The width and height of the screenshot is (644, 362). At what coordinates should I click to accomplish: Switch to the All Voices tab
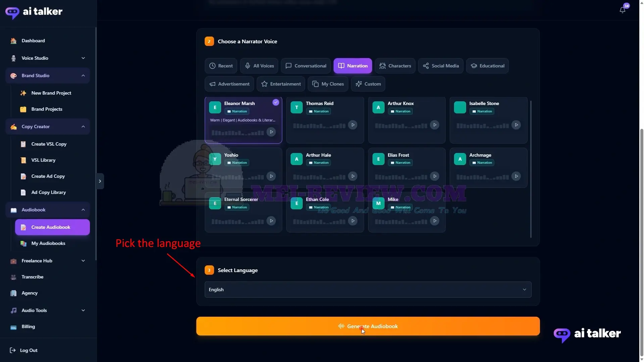coord(259,66)
